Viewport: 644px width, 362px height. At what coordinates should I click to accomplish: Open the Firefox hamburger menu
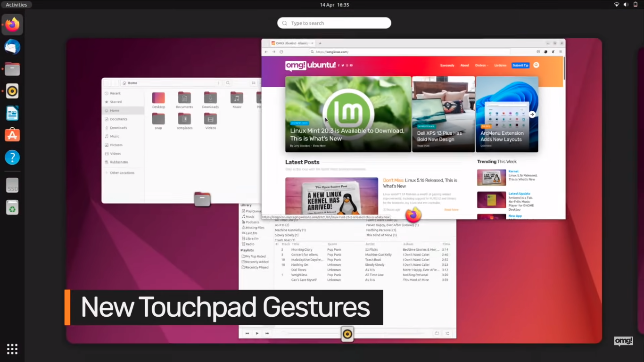[561, 52]
